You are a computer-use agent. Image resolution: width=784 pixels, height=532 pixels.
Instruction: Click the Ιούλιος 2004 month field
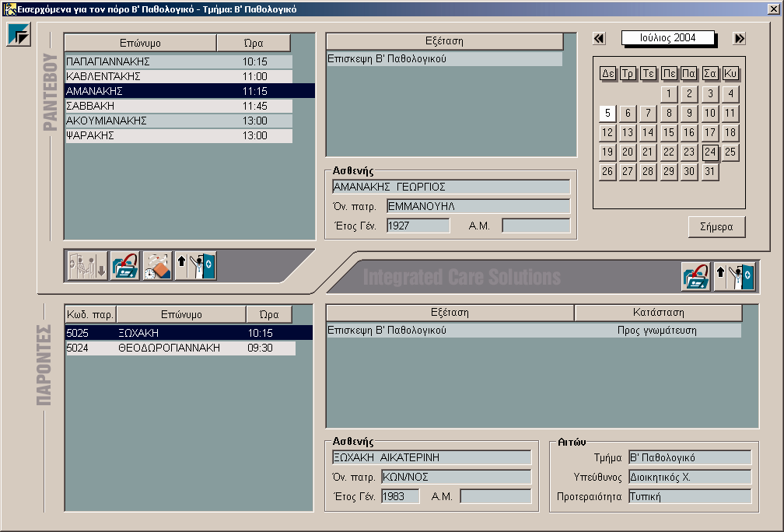[668, 38]
